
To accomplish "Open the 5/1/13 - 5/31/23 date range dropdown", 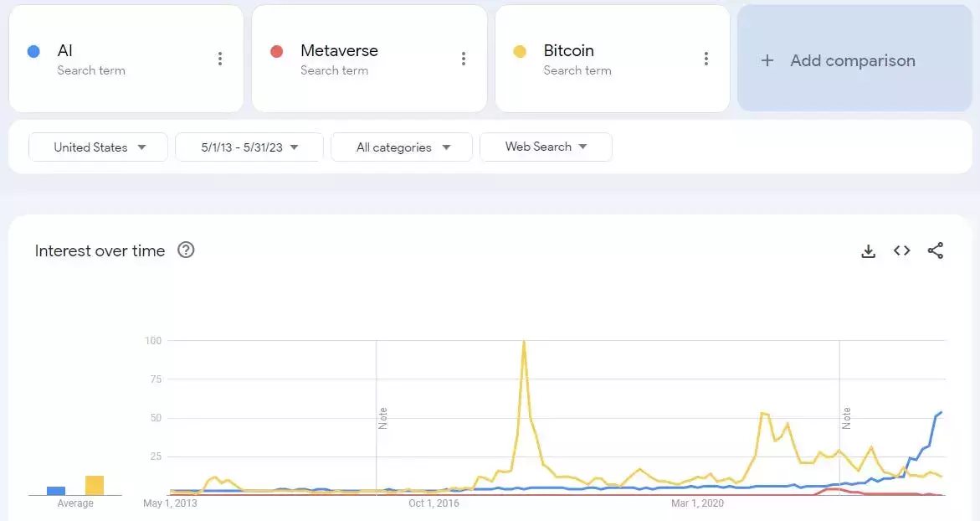I will tap(249, 147).
